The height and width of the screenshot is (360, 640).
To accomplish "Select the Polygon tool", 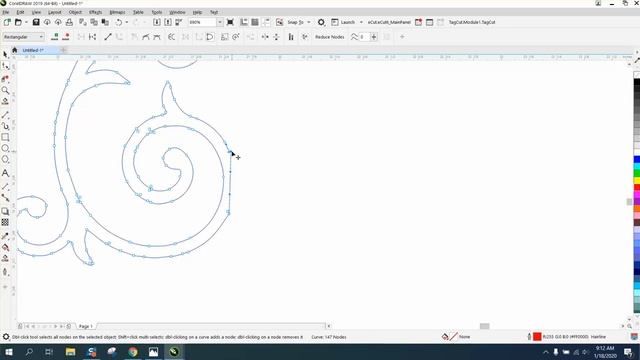I will click(5, 159).
